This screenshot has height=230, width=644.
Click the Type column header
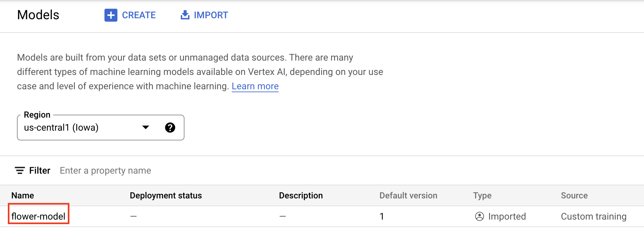pos(482,195)
